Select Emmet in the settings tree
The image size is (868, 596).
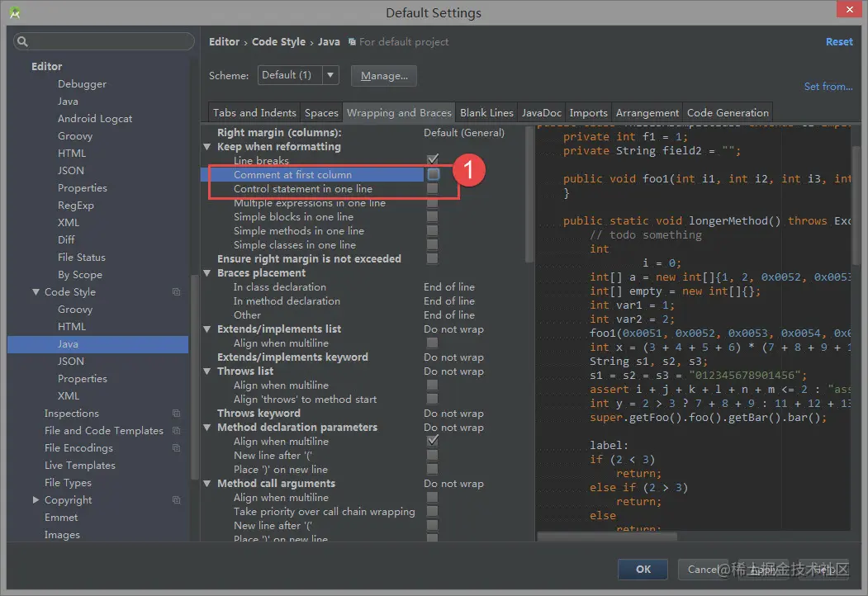coord(61,518)
